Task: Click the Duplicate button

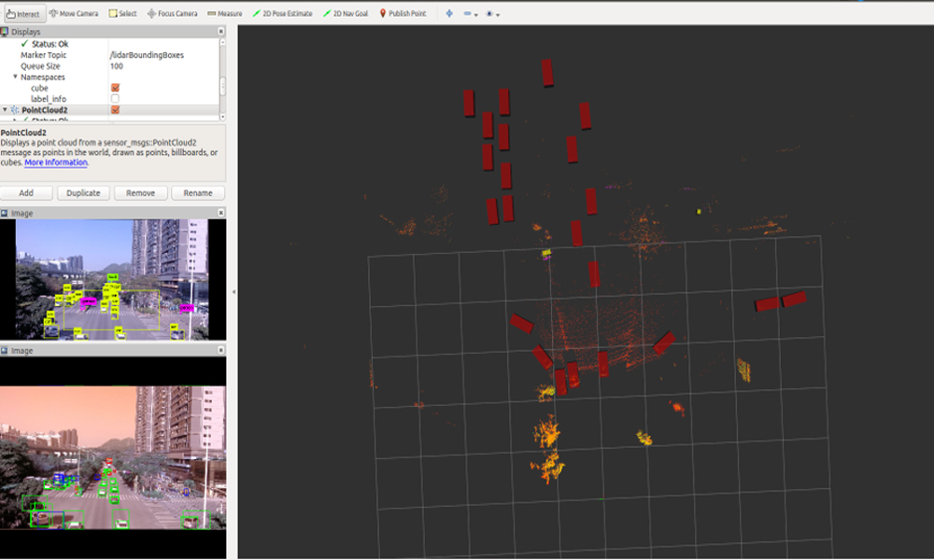Action: pos(84,193)
